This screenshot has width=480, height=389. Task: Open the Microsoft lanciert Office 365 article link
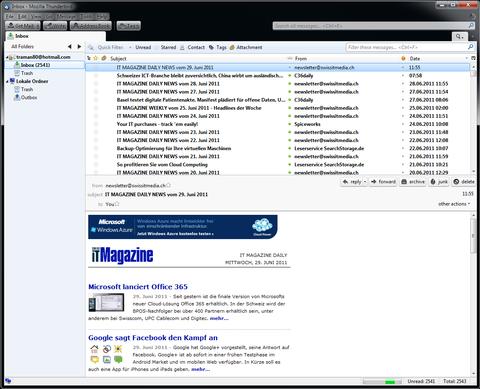coord(138,287)
